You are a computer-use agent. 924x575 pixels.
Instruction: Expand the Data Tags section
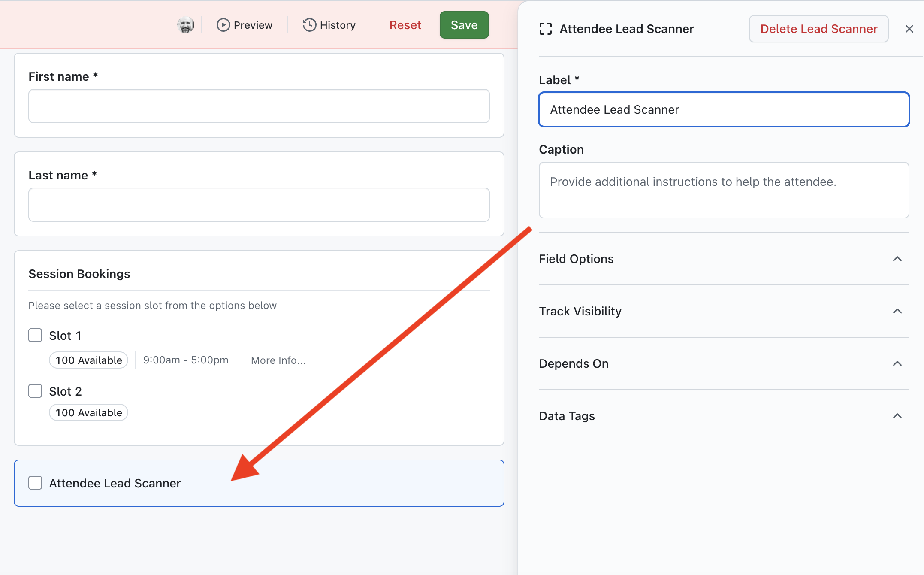pyautogui.click(x=897, y=416)
